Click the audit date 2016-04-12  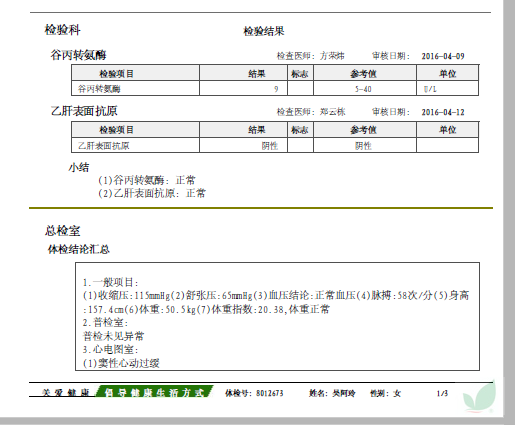[x=443, y=112]
